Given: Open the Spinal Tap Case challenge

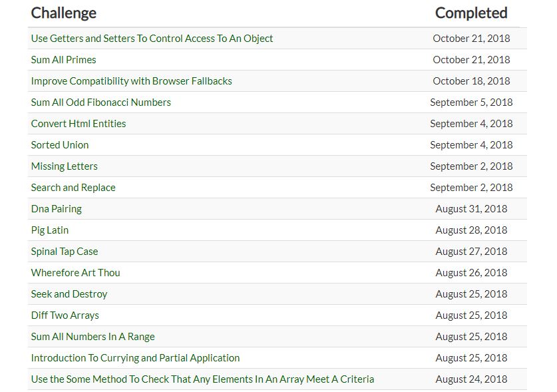Looking at the screenshot, I should pos(64,251).
